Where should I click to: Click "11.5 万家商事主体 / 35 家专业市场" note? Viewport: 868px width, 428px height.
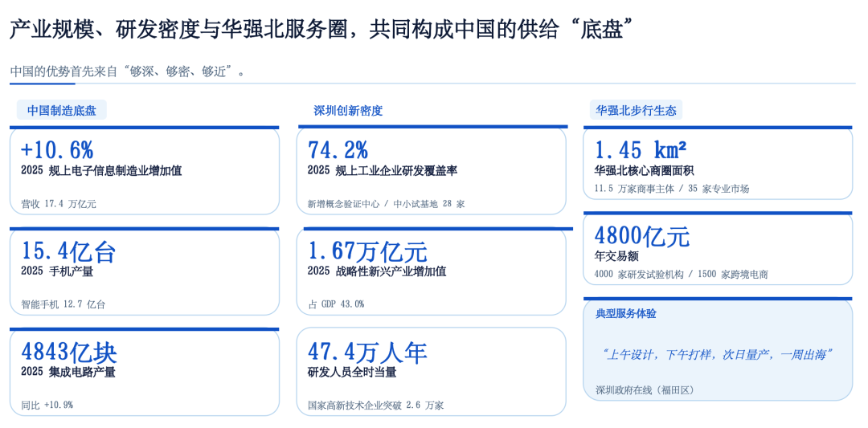click(x=671, y=189)
